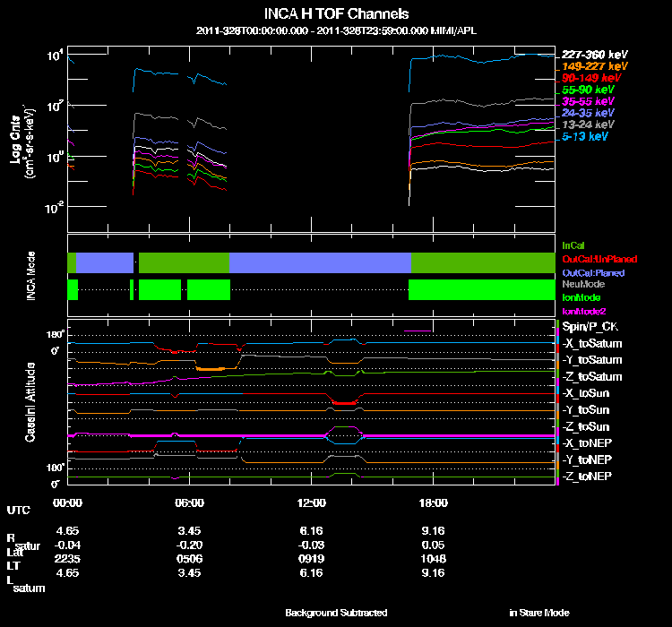This screenshot has width=672, height=627.
Task: Click the -X_toSaturn attitude label
Action: (x=592, y=343)
